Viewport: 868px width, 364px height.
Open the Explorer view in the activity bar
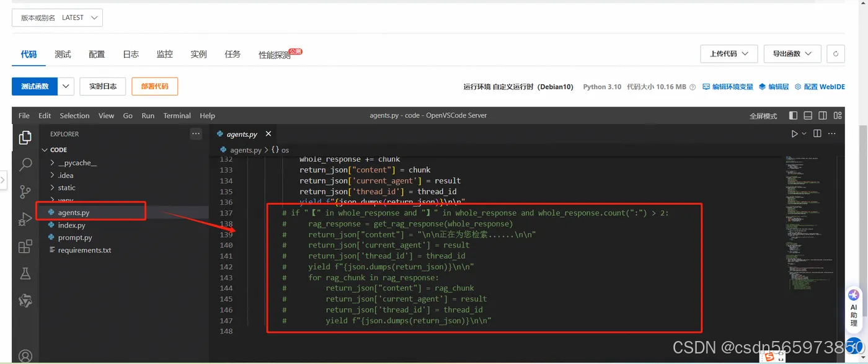point(25,138)
